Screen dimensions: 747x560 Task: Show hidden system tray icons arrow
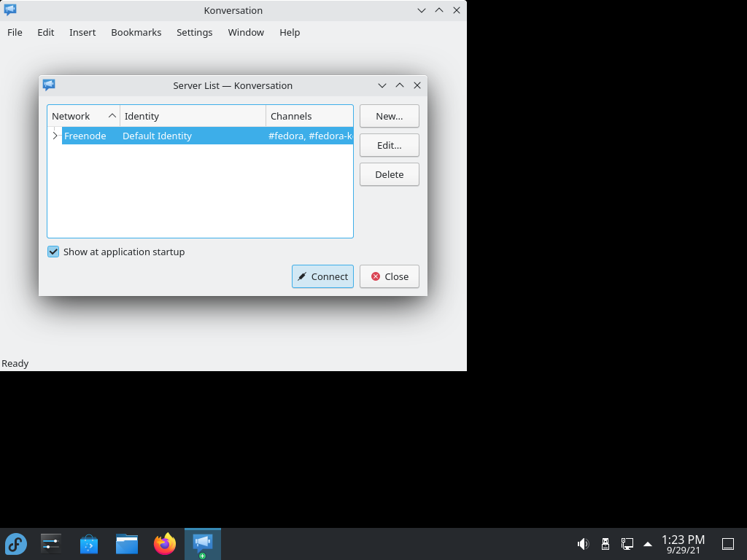[x=648, y=544]
